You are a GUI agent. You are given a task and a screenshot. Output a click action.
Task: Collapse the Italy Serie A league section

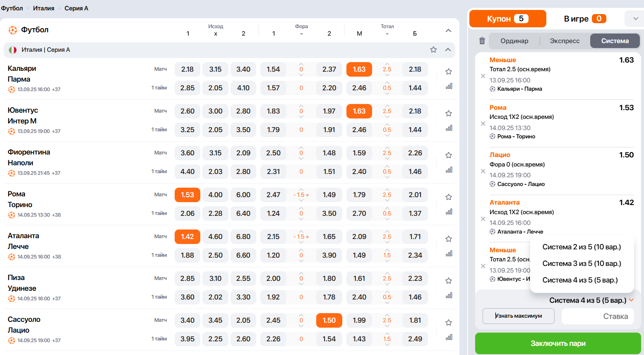click(448, 50)
